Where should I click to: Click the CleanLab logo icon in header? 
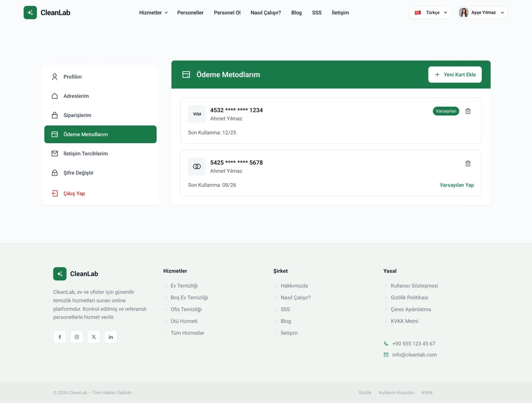pyautogui.click(x=30, y=13)
